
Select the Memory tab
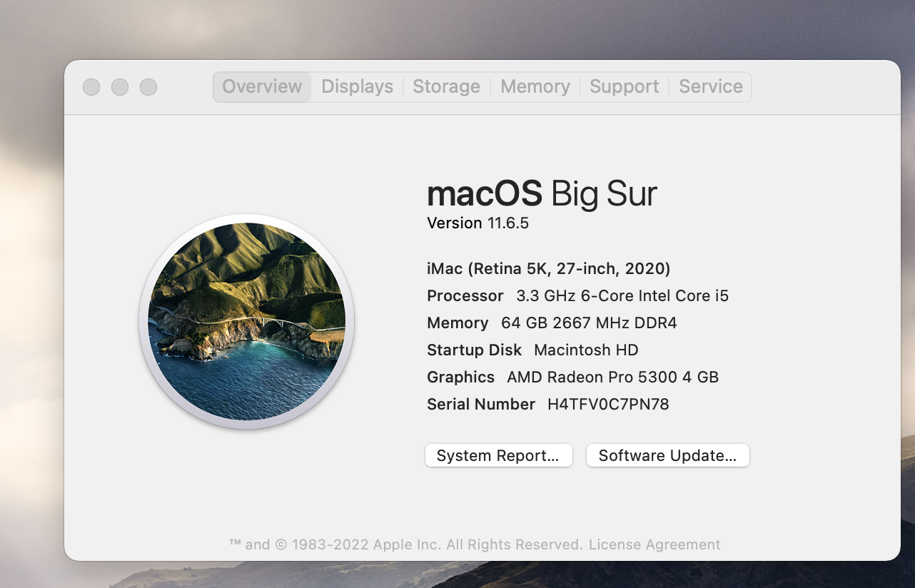535,86
